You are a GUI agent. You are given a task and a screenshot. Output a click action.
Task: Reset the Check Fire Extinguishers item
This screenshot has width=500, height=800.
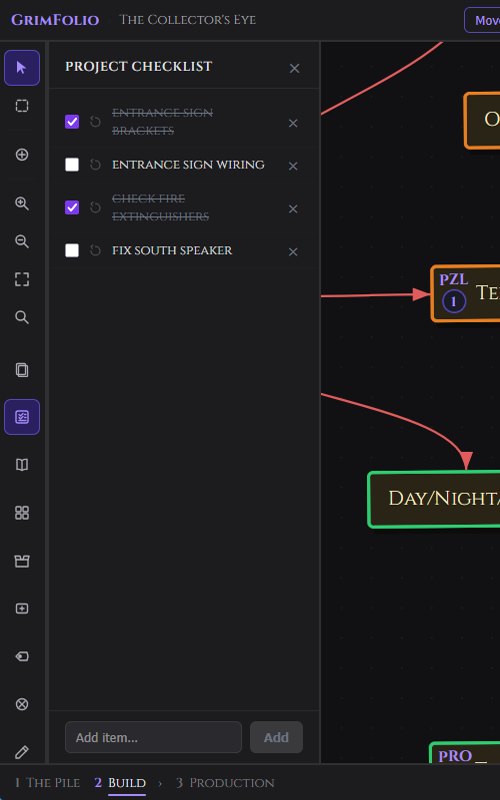[x=95, y=208]
